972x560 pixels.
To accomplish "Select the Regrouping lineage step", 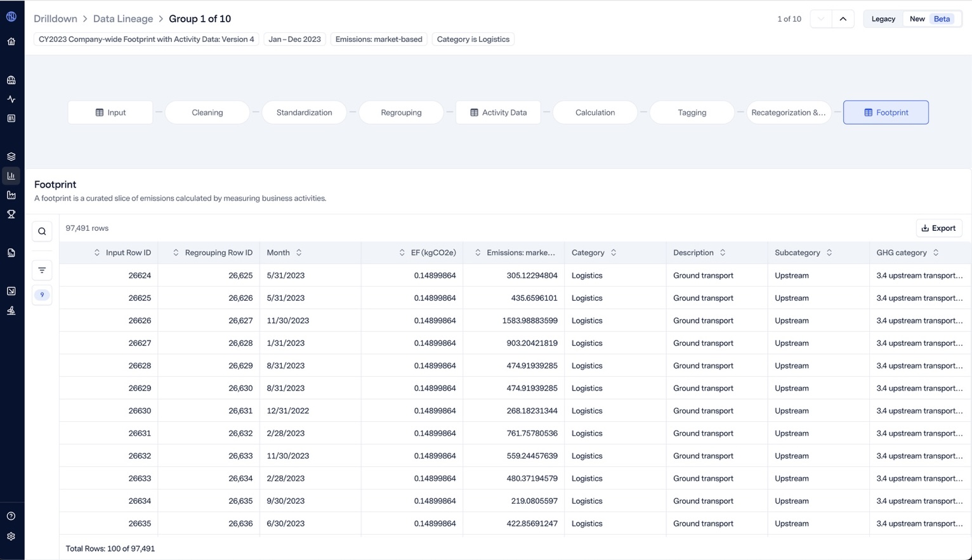I will pyautogui.click(x=401, y=112).
